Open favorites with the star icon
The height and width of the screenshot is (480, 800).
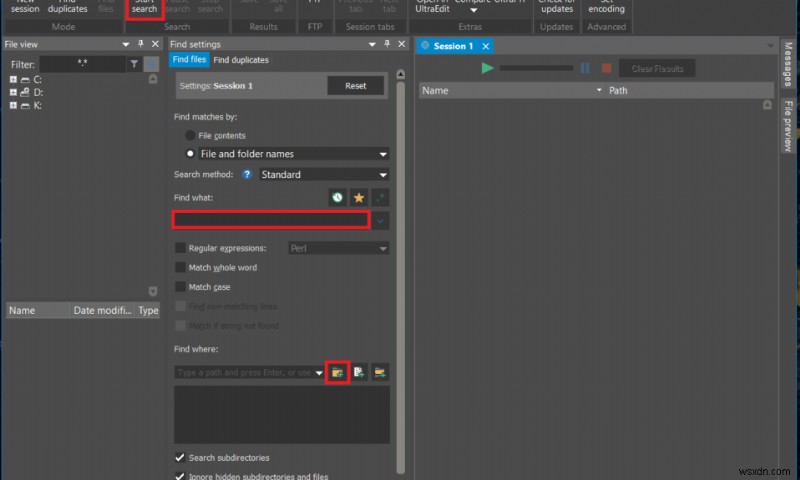[359, 197]
